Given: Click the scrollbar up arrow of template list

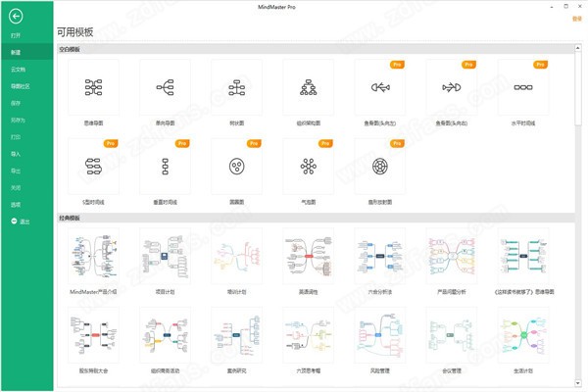Looking at the screenshot, I should [578, 48].
